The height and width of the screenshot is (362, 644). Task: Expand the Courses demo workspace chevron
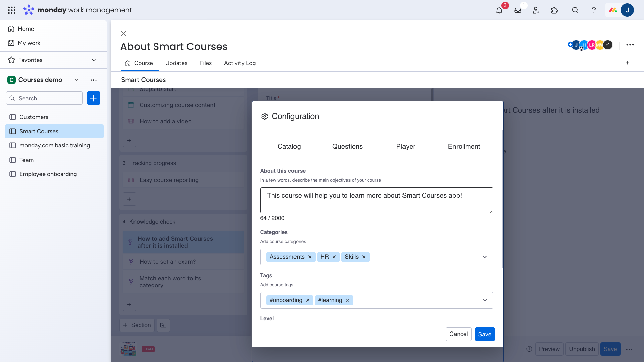click(77, 80)
